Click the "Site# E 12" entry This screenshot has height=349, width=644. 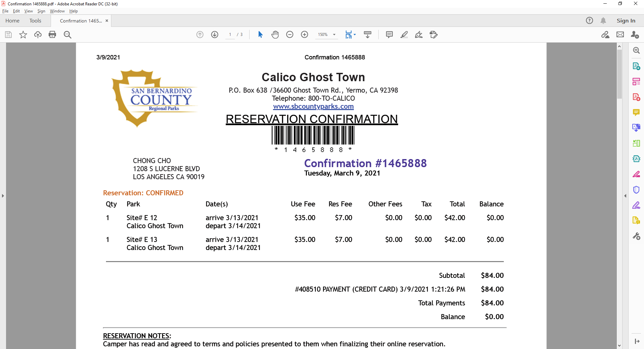pos(142,218)
